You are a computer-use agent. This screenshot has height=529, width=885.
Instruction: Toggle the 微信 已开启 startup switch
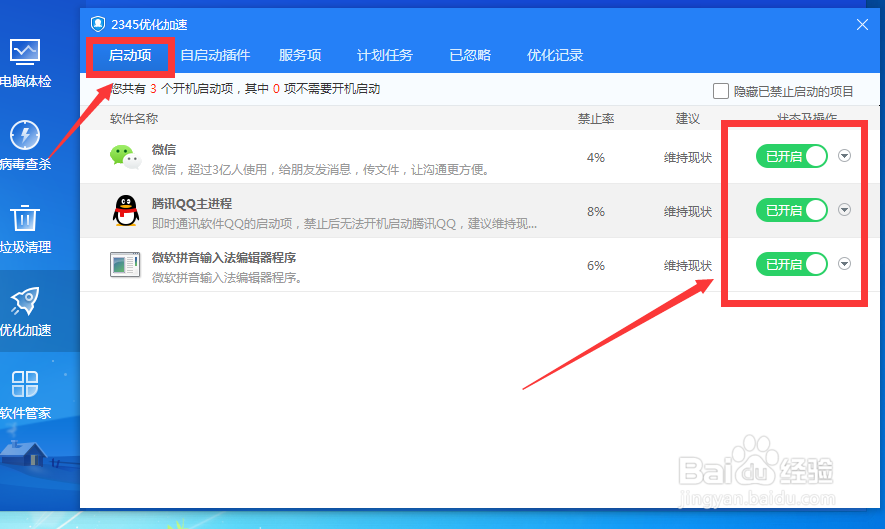791,156
